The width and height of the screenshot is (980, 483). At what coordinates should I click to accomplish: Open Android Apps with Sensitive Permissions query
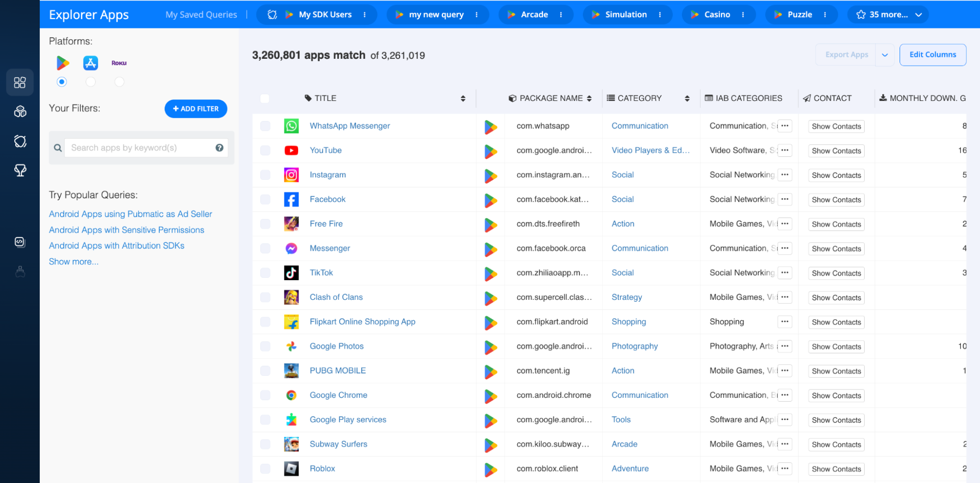(x=126, y=230)
